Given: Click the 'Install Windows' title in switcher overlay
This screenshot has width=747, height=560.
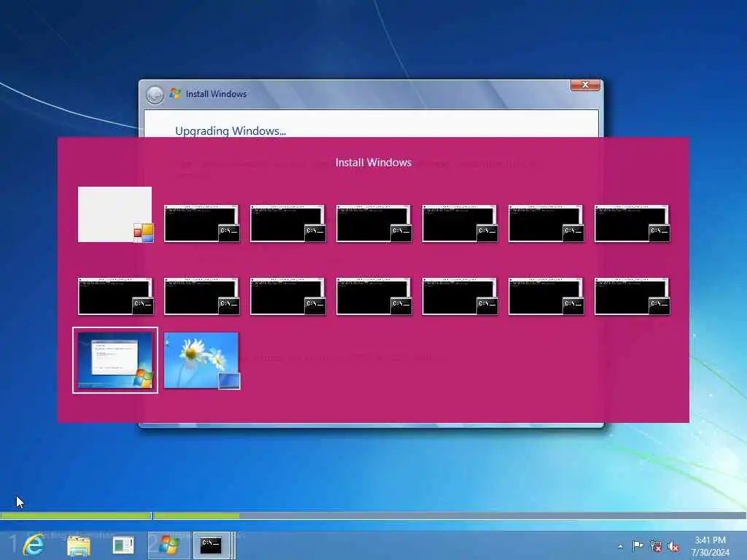Looking at the screenshot, I should pos(373,163).
